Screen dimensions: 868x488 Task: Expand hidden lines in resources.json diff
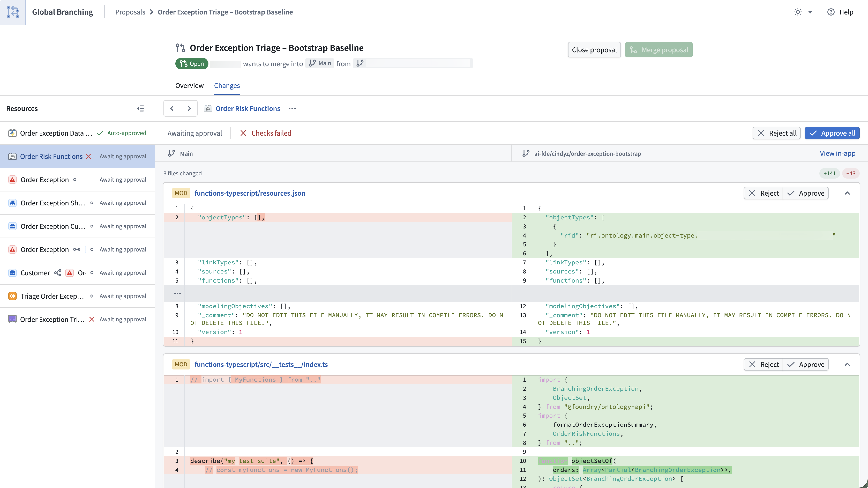(177, 293)
